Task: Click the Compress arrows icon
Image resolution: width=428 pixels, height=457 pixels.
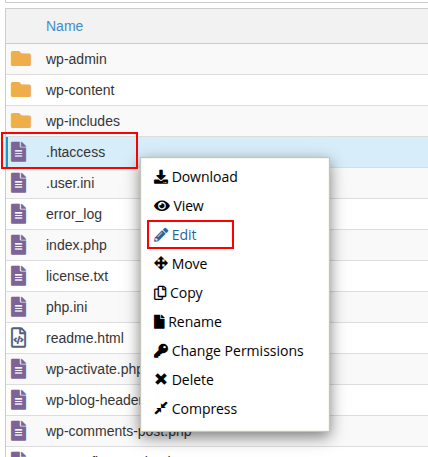Action: point(161,408)
